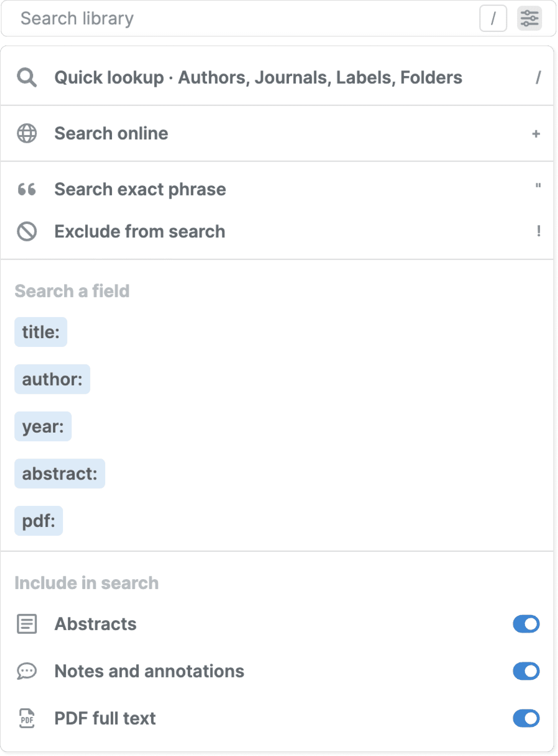This screenshot has height=756, width=558.
Task: Select the Search online option
Action: (x=112, y=133)
